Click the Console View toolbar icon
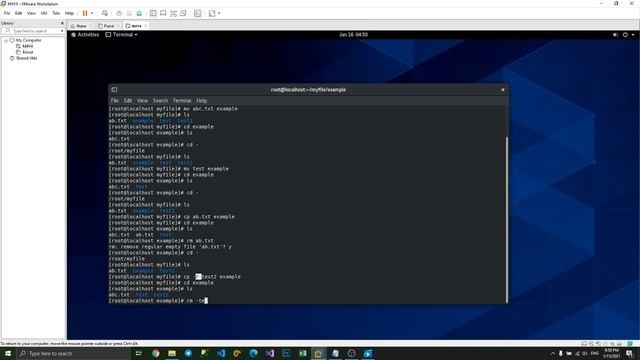The height and width of the screenshot is (360, 640). coord(198,13)
